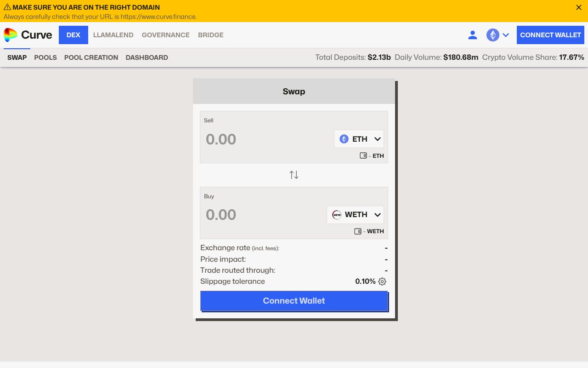The height and width of the screenshot is (368, 588).
Task: Click the Crypto Volume Share 17.67% stat
Action: click(x=533, y=57)
